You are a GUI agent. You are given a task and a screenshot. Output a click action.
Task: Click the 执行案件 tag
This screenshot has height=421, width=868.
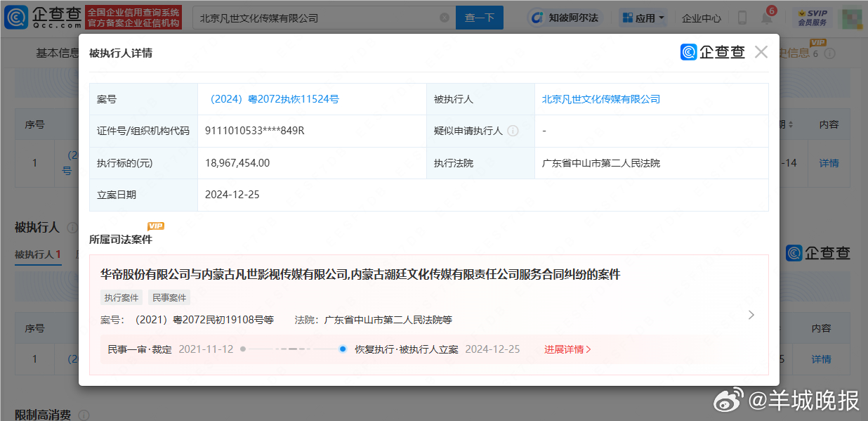pyautogui.click(x=121, y=297)
